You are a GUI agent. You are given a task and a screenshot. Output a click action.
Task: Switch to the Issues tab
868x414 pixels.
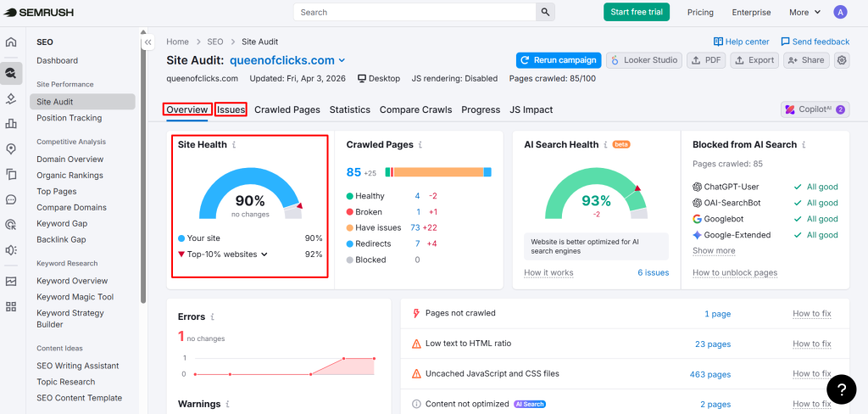pos(231,109)
